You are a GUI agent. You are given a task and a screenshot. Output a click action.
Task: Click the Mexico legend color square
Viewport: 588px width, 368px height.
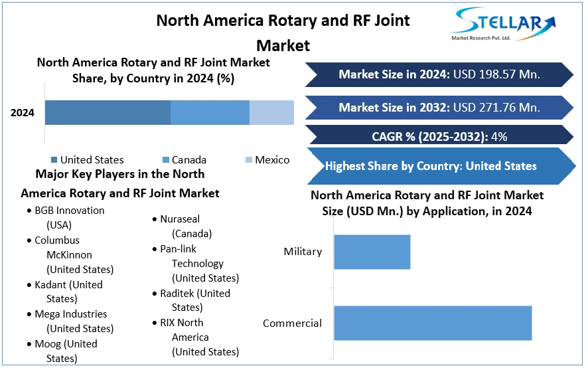coord(249,160)
